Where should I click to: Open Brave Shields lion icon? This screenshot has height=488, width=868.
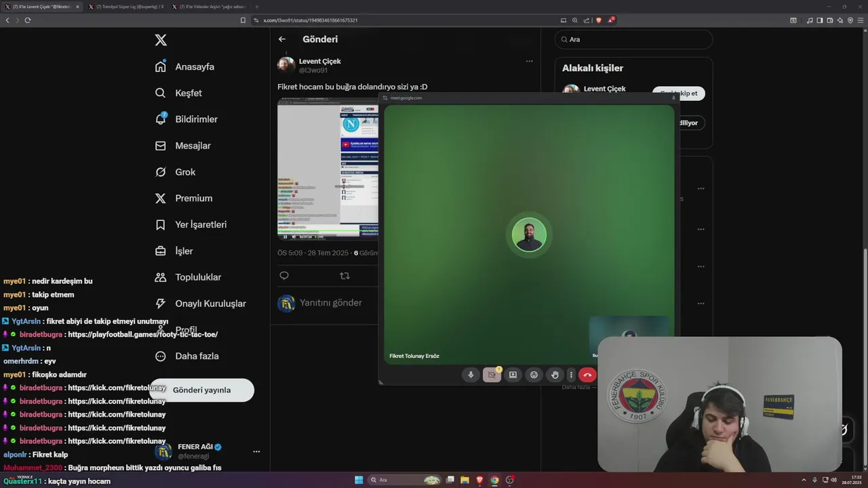598,20
